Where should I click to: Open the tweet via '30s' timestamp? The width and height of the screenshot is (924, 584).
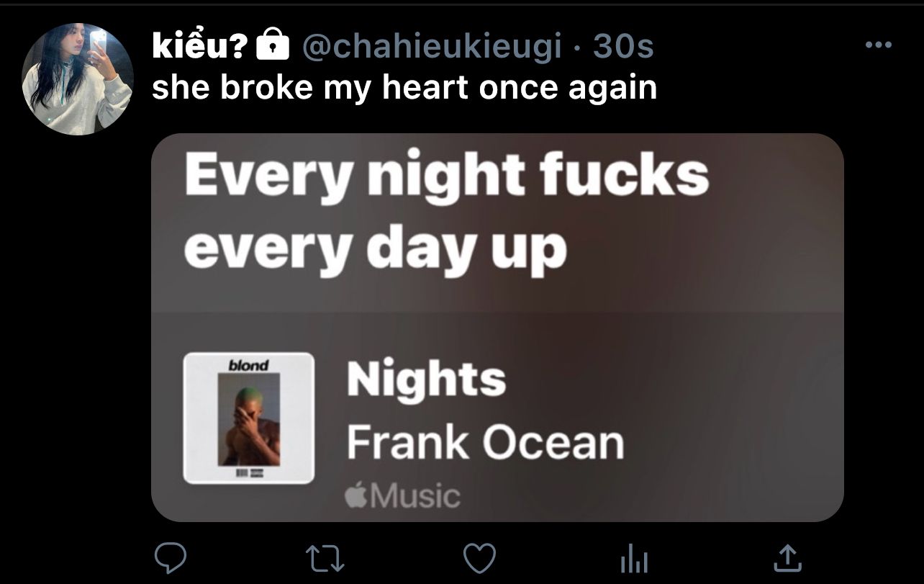coord(623,48)
